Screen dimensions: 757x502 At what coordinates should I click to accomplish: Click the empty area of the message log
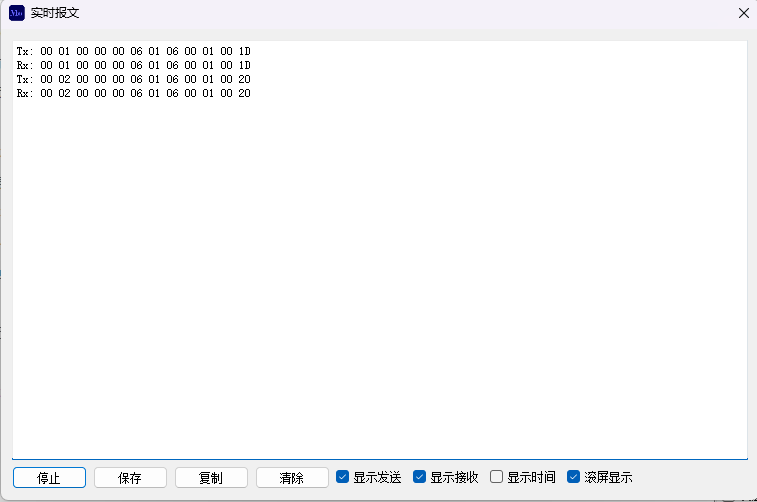point(380,280)
